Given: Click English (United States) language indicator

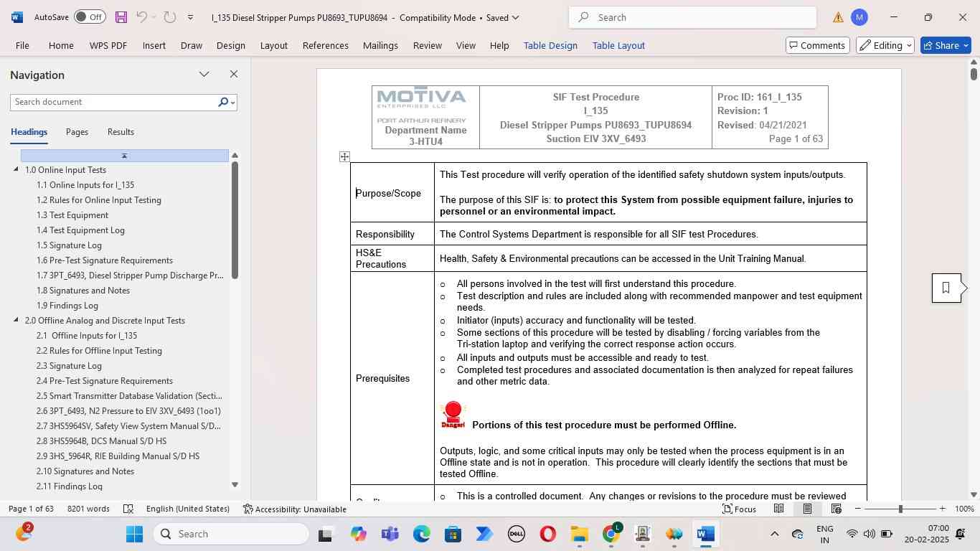Looking at the screenshot, I should (x=188, y=509).
